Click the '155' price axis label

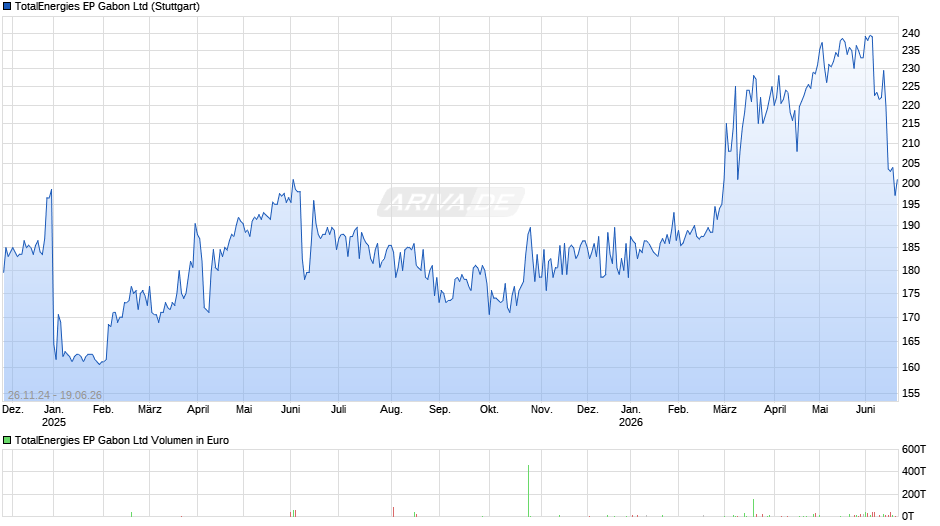911,393
